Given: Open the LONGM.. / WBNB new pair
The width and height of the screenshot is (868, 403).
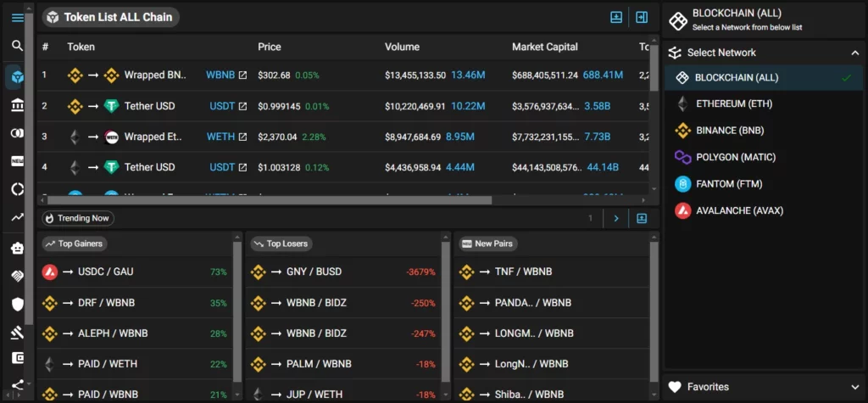Looking at the screenshot, I should point(551,333).
